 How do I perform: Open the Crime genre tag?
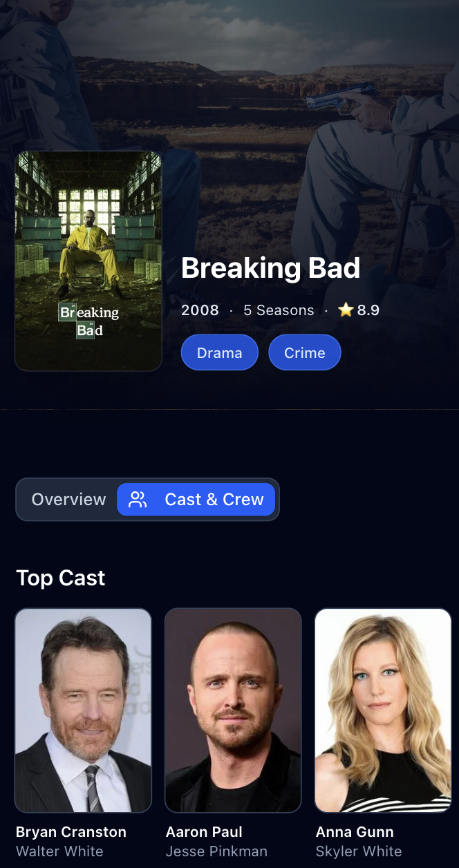coord(305,352)
